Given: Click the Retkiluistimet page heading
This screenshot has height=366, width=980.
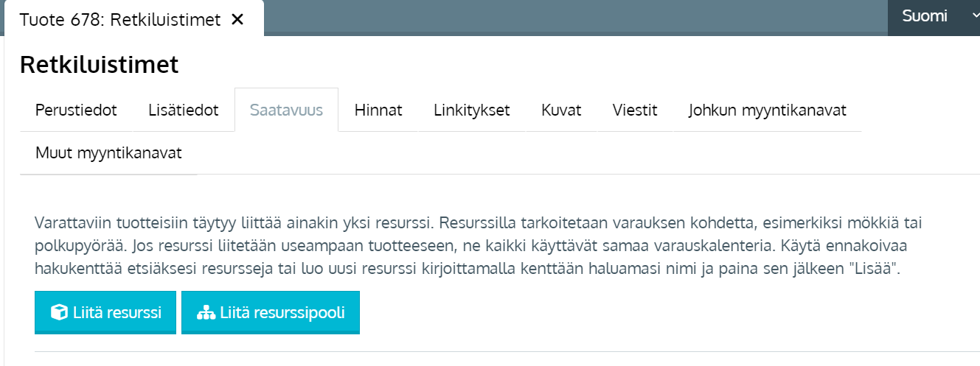Looking at the screenshot, I should tap(100, 65).
